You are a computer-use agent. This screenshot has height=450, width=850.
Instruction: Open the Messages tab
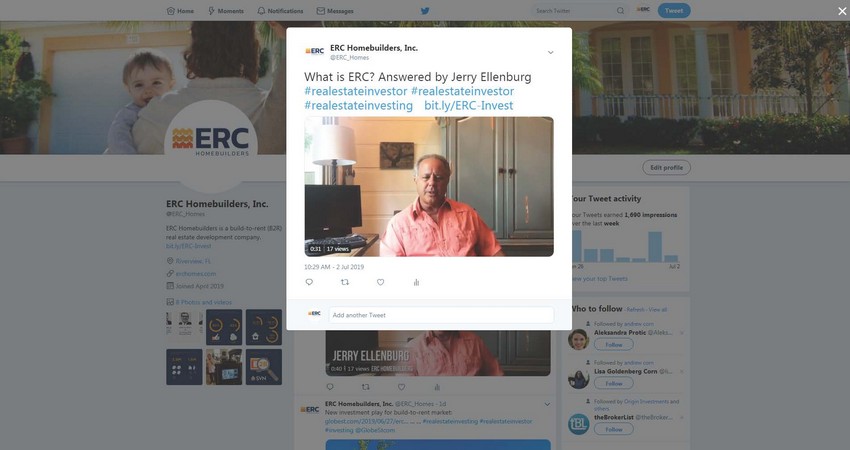point(335,11)
